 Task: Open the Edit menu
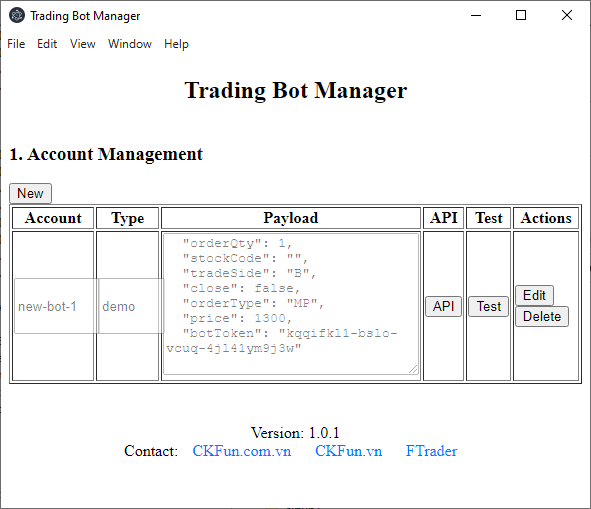[47, 44]
